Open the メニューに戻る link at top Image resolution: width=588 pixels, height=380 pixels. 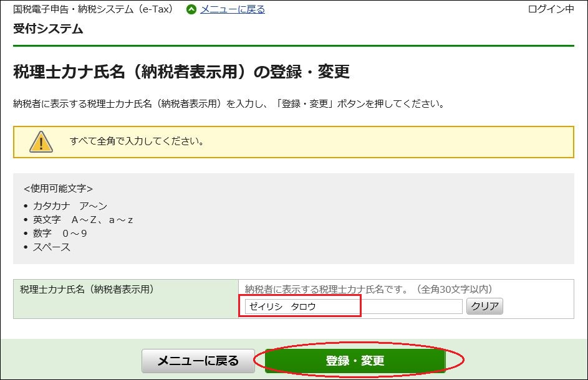click(x=232, y=9)
